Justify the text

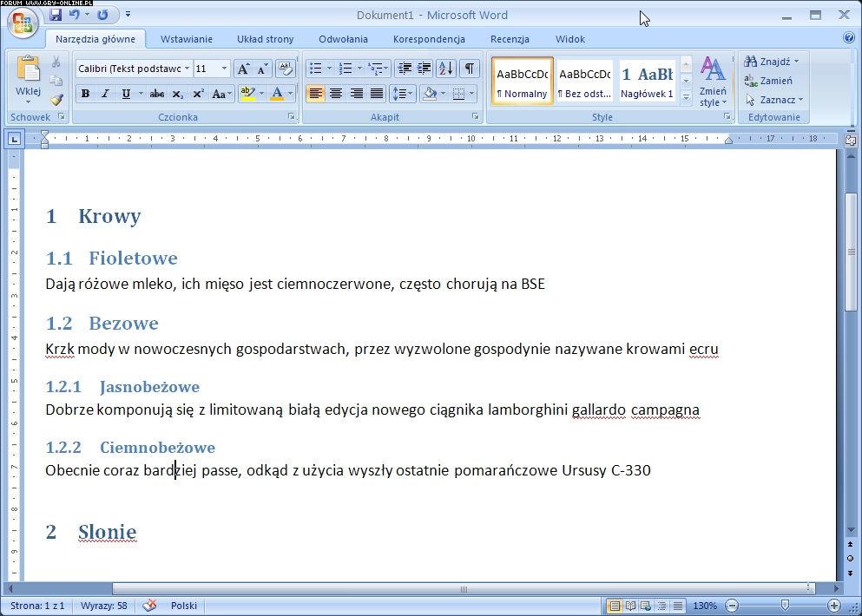click(377, 94)
